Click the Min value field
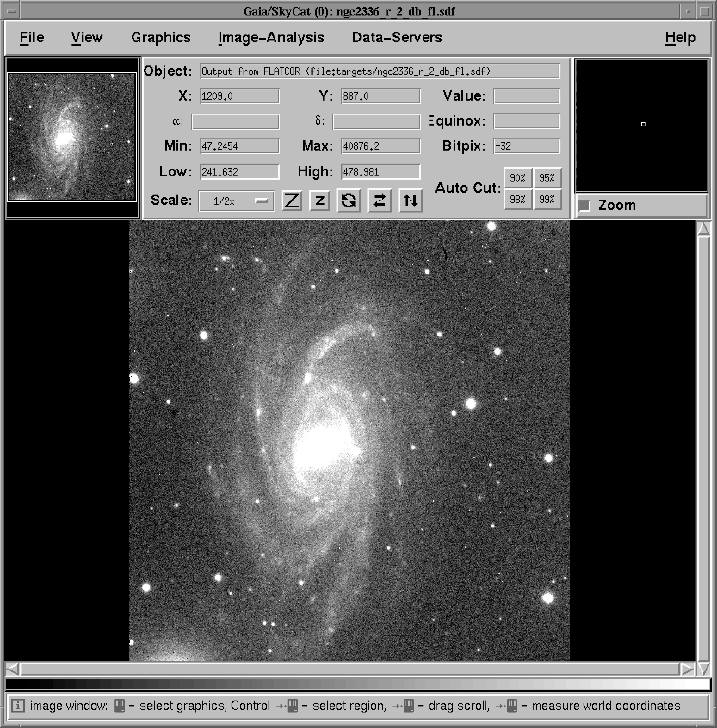717x728 pixels. (239, 146)
